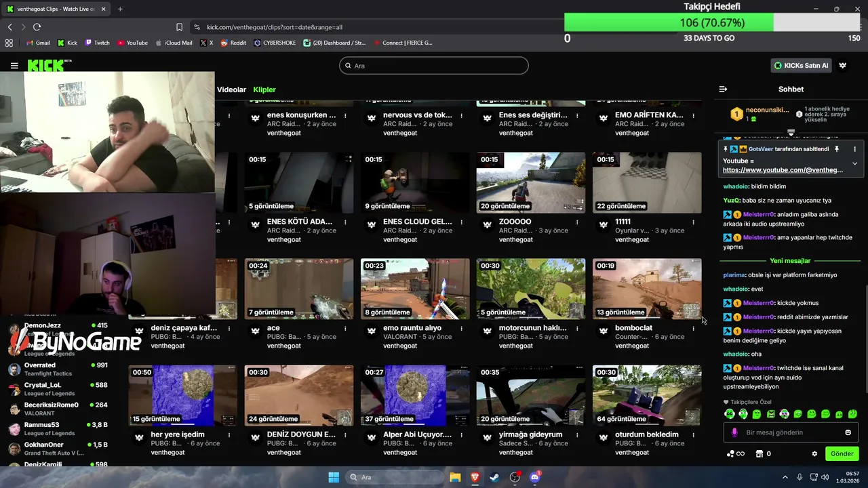Open the chat shop store icon

tap(759, 453)
